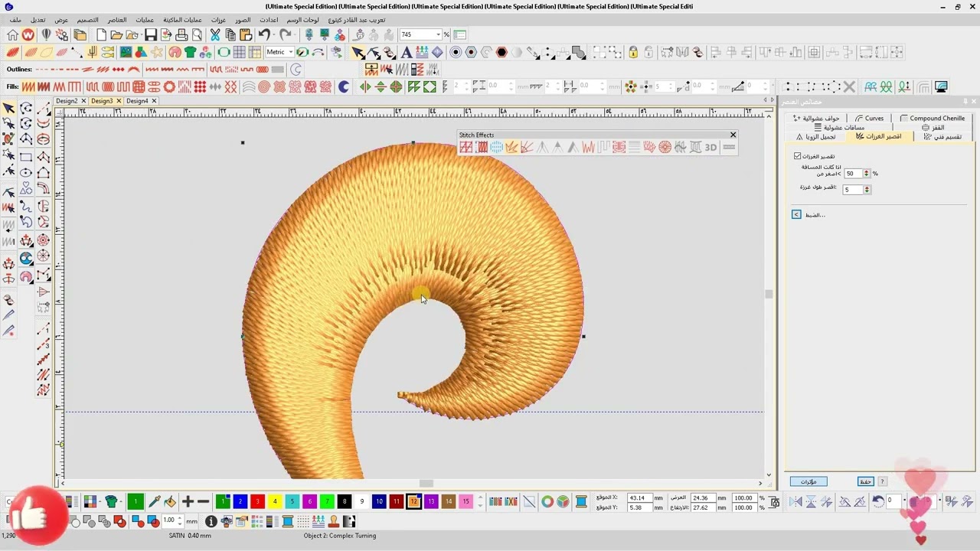The height and width of the screenshot is (551, 980).
Task: Select color swatch 12 orange
Action: click(413, 502)
